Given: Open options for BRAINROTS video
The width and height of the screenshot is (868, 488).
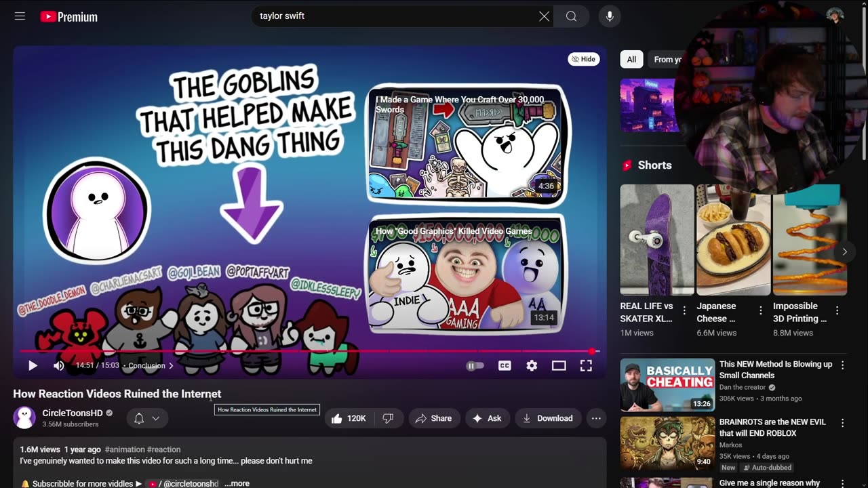Looking at the screenshot, I should (842, 423).
